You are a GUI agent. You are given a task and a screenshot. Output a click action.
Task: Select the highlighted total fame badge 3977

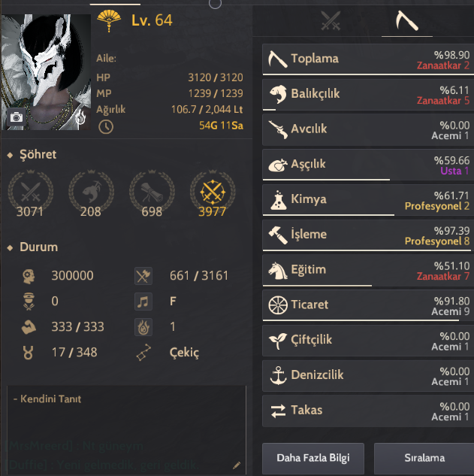(x=213, y=194)
